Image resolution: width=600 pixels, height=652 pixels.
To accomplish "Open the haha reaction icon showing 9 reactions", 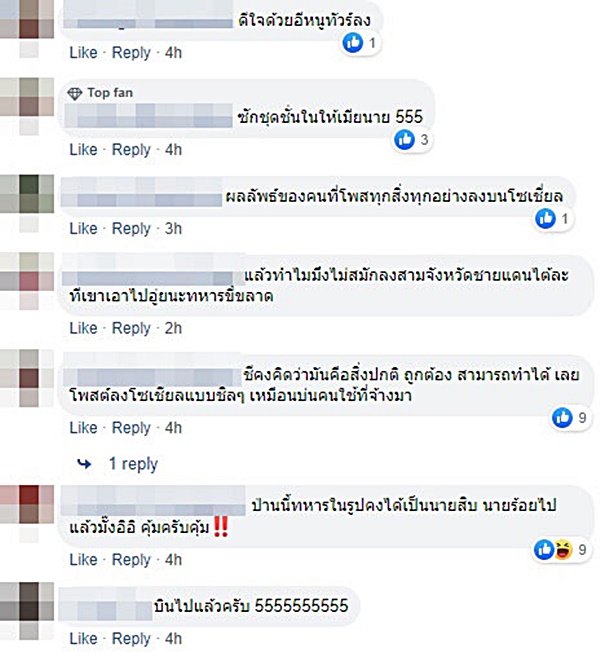I will click(563, 550).
